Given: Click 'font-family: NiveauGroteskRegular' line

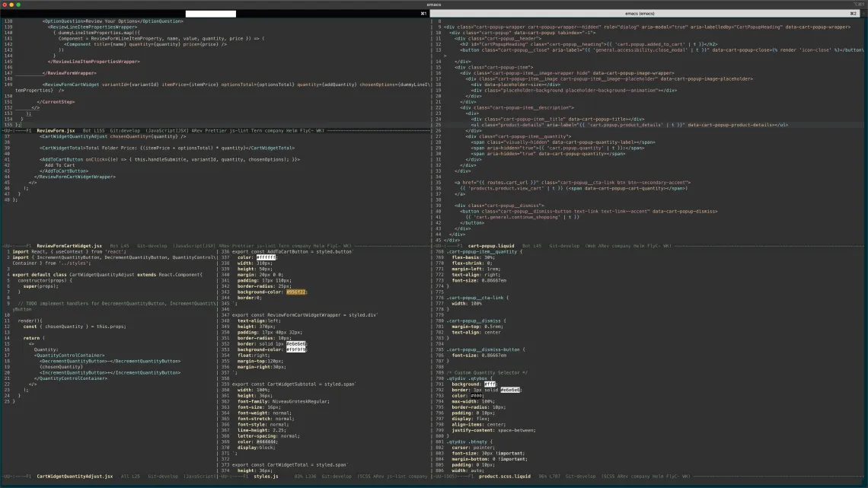Looking at the screenshot, I should (x=283, y=401).
